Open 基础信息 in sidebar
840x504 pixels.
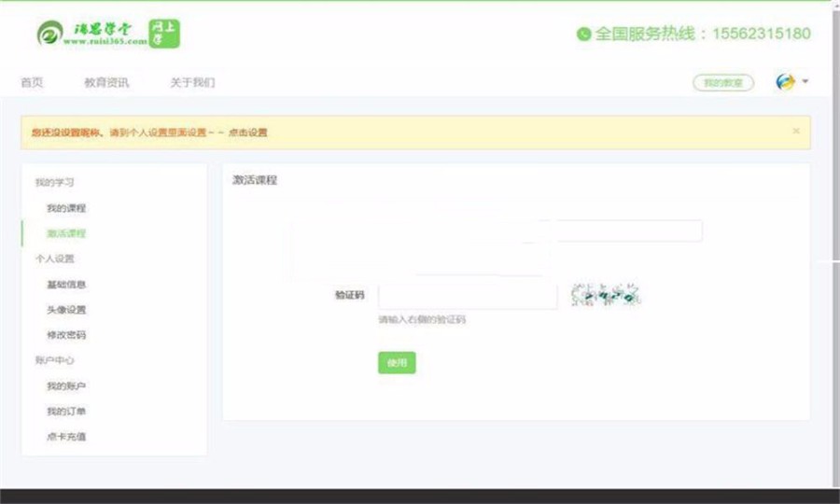pos(66,284)
